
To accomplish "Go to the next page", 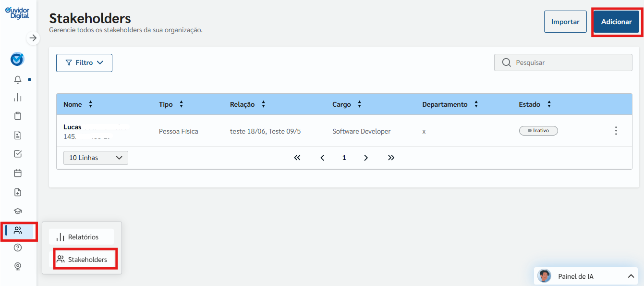I will pos(366,158).
